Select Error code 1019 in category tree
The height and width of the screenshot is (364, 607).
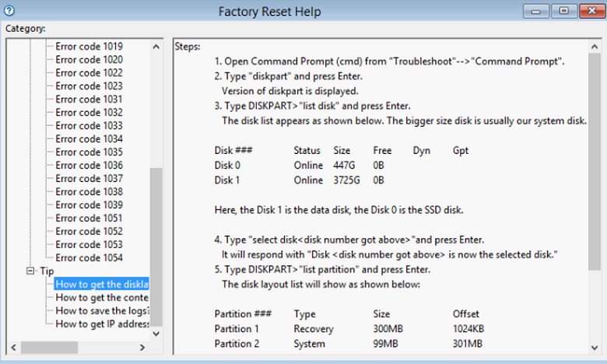(x=89, y=47)
